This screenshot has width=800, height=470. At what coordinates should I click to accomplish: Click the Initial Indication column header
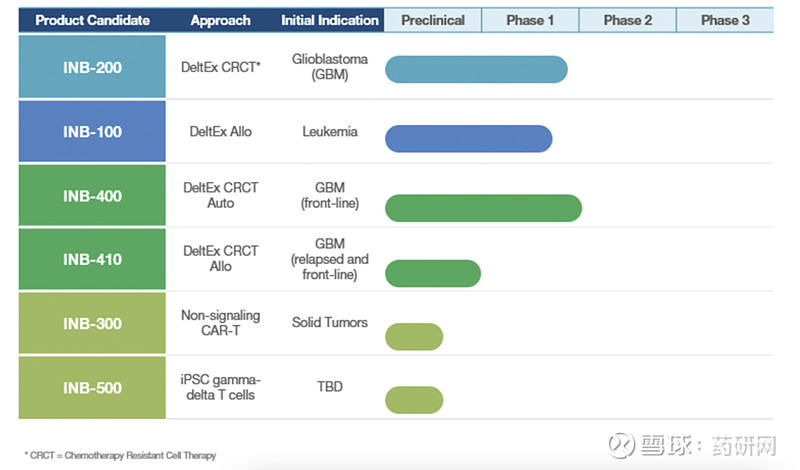330,20
